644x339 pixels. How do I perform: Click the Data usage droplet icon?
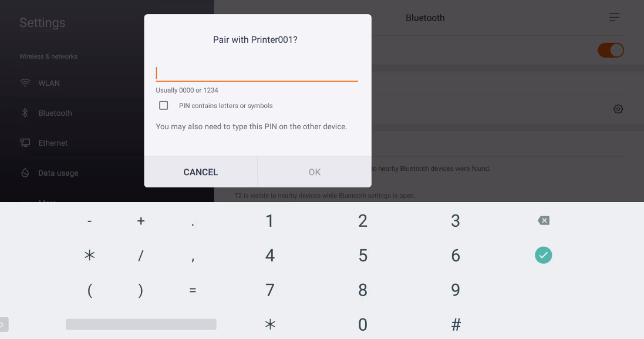click(x=25, y=173)
